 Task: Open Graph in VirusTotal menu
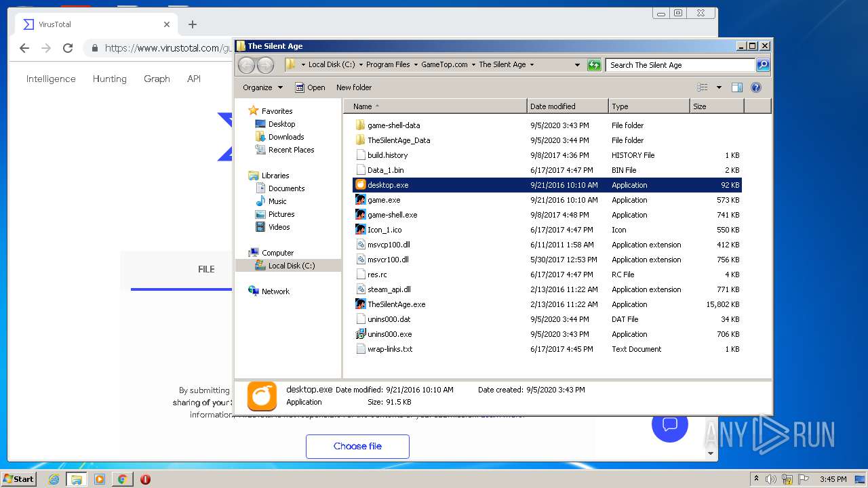(x=157, y=79)
